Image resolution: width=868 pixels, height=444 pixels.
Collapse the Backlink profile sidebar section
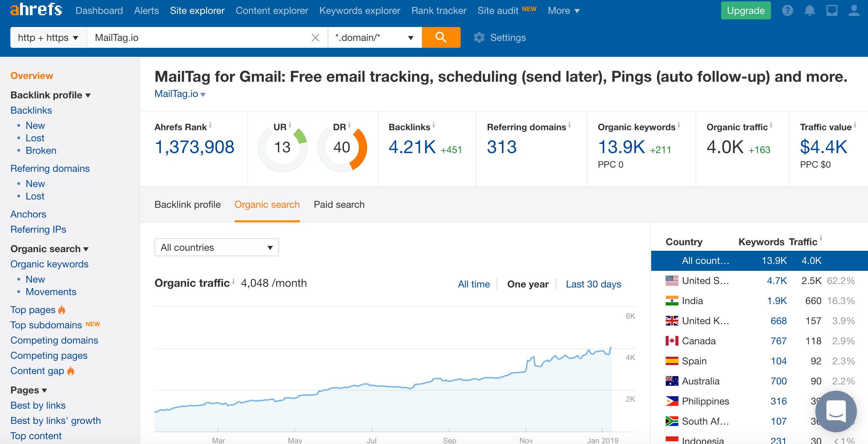tap(51, 95)
